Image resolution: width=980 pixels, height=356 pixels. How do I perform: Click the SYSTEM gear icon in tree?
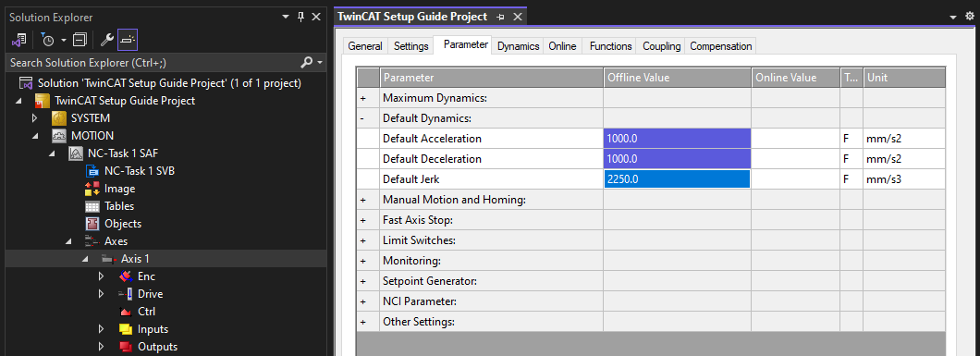click(x=59, y=118)
